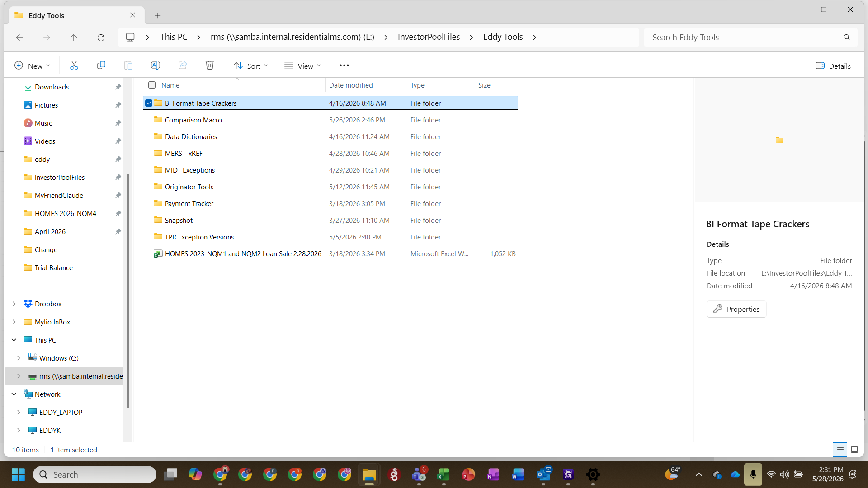The height and width of the screenshot is (488, 868).
Task: Sort by the Type column header
Action: [441, 85]
